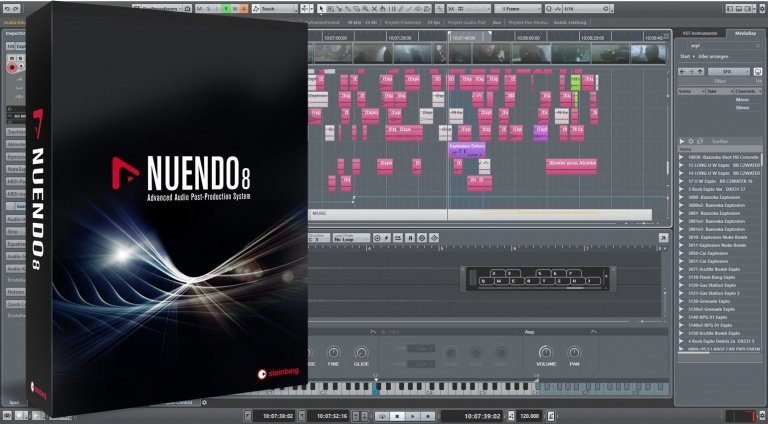Click the record button on the transport
The width and height of the screenshot is (768, 424).
429,416
